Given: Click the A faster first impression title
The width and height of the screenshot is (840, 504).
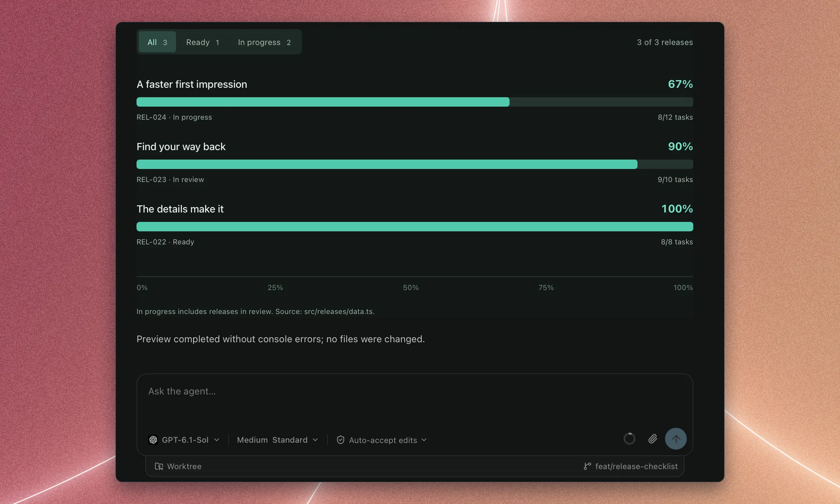Looking at the screenshot, I should click(x=192, y=84).
